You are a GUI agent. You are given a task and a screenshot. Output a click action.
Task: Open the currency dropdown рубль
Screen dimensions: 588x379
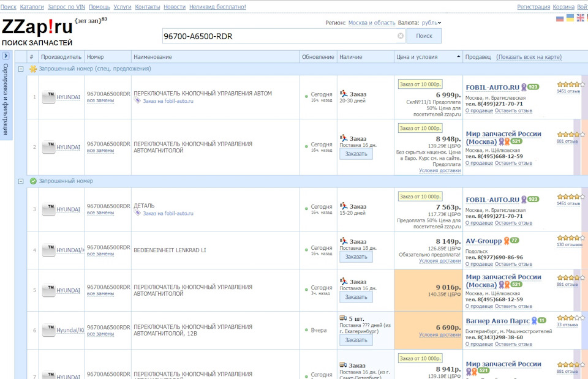click(x=431, y=23)
